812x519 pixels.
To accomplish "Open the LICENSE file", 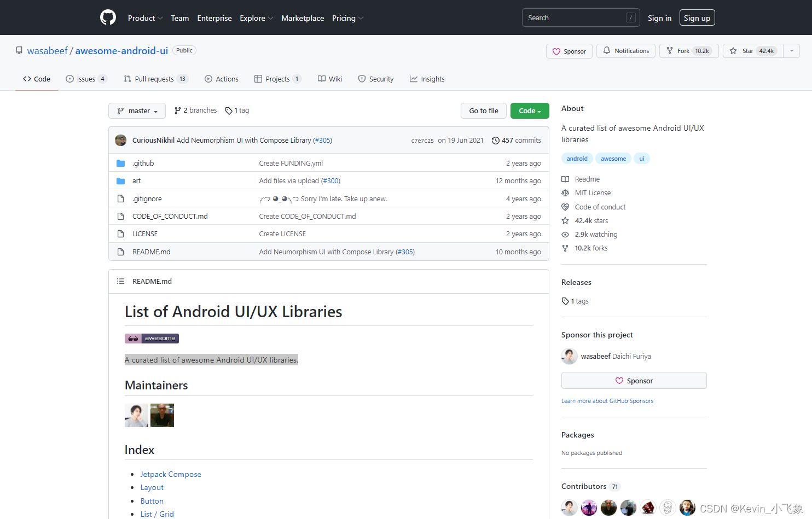I will click(145, 234).
